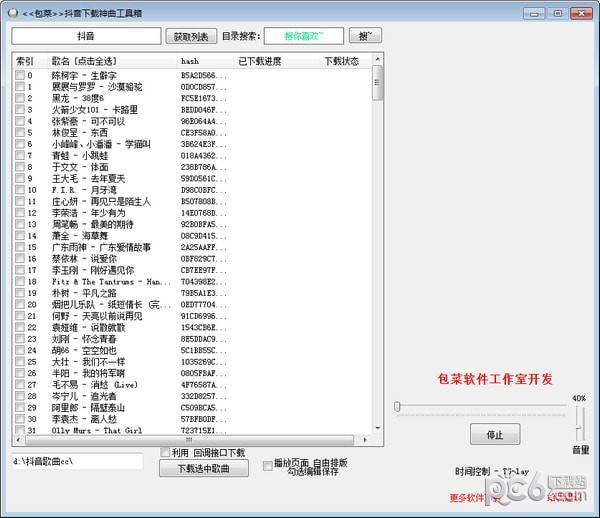Select song 李袁杰 - 离人愁
600x518 pixels.
[x=84, y=419]
